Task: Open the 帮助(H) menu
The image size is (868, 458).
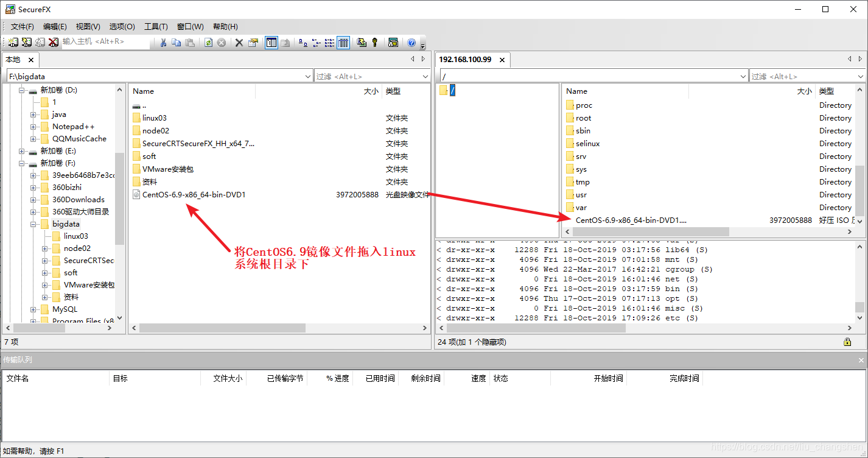Action: tap(225, 26)
